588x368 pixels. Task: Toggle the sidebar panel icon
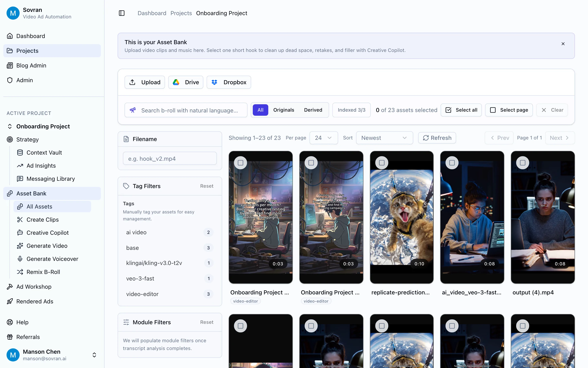click(121, 13)
